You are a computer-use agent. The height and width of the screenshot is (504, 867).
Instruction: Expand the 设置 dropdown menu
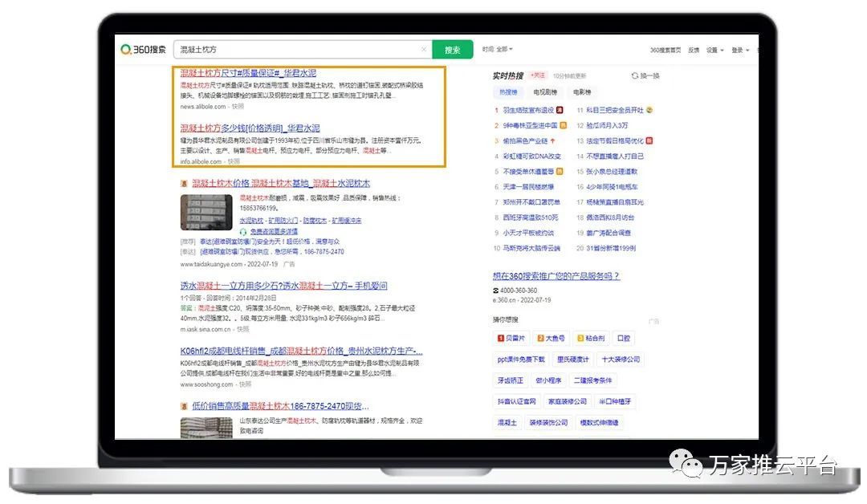click(x=714, y=50)
